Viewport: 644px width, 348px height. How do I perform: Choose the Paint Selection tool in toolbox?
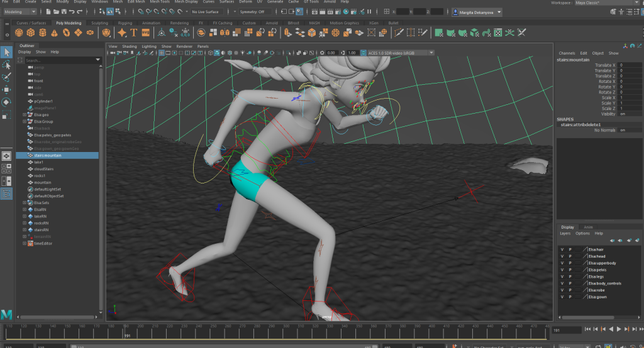tap(6, 77)
